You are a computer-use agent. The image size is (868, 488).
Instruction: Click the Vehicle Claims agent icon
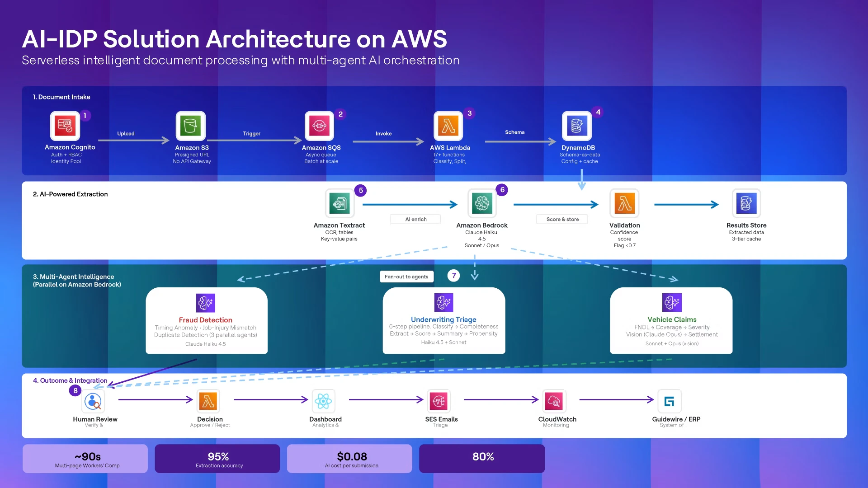pos(672,302)
